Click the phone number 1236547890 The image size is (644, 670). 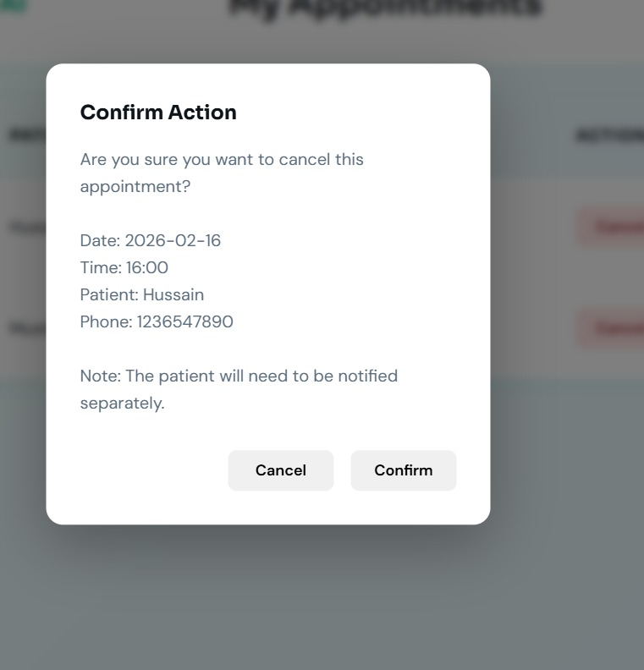coord(184,321)
